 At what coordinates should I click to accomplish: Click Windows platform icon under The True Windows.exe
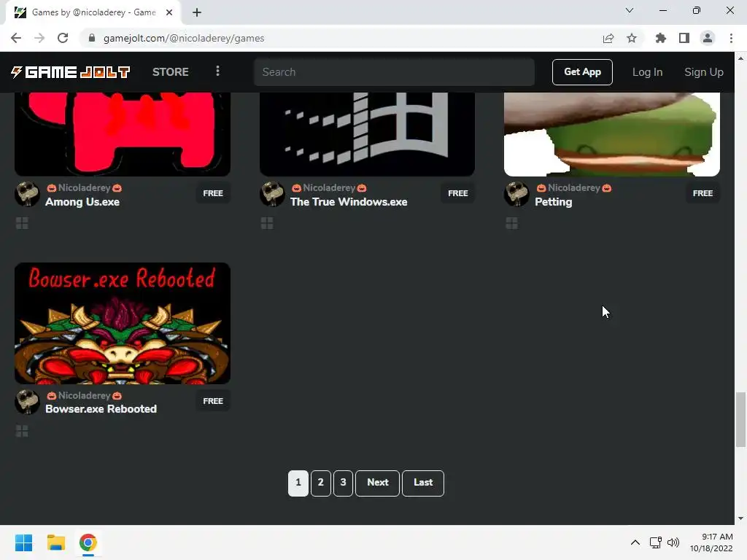tap(267, 223)
